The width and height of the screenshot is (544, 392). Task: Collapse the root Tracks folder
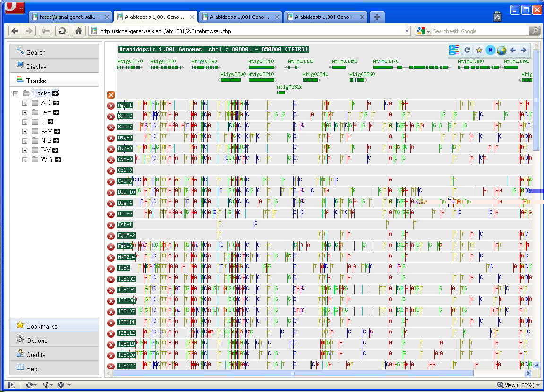[x=16, y=94]
